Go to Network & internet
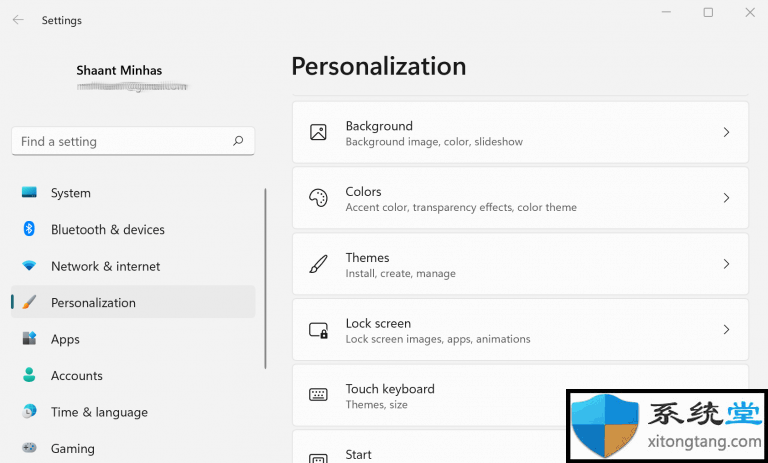 click(133, 266)
